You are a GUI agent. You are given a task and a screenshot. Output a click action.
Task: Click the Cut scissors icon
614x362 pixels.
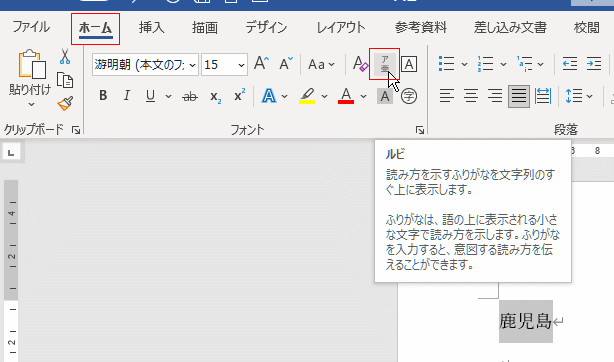[65, 57]
